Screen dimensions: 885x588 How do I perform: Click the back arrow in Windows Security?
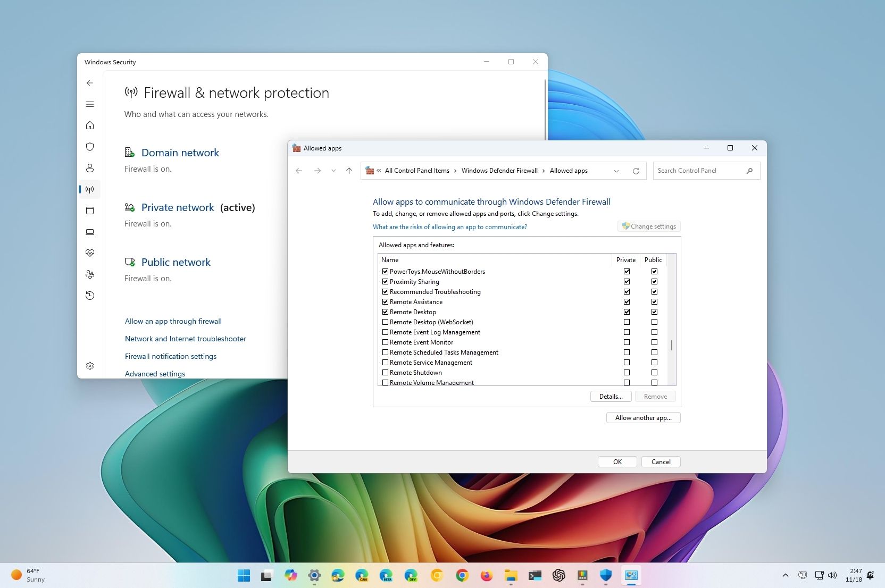[x=90, y=83]
